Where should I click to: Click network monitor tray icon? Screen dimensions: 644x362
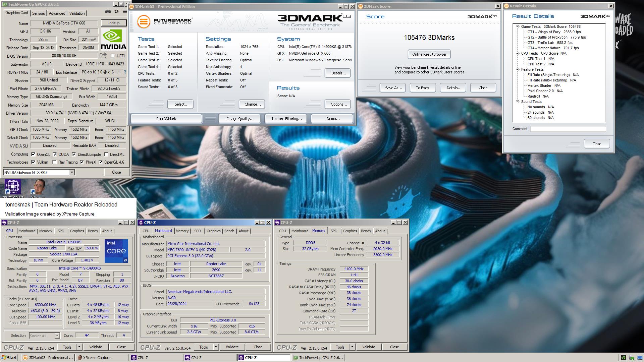639,358
